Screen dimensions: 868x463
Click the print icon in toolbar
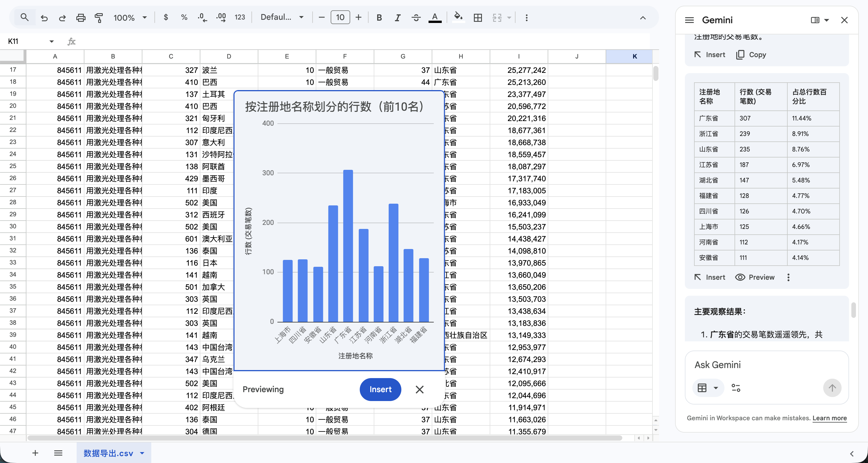[x=81, y=17]
